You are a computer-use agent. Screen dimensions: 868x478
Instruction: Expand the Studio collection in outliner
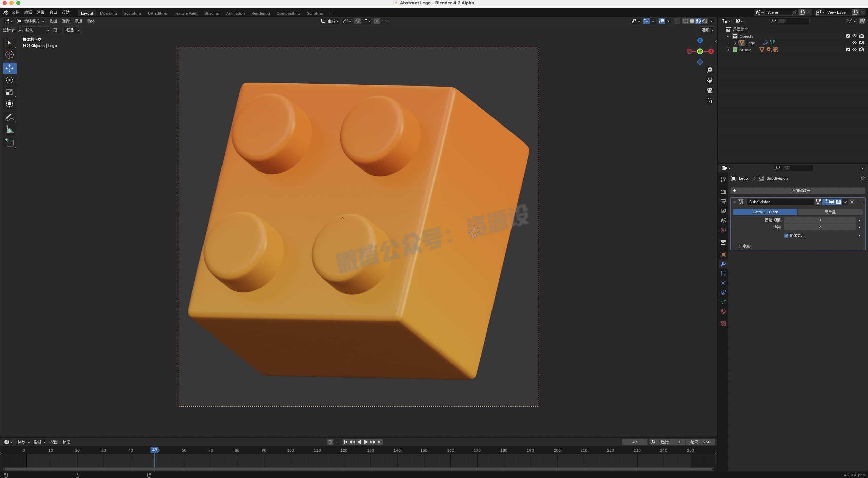coord(728,50)
